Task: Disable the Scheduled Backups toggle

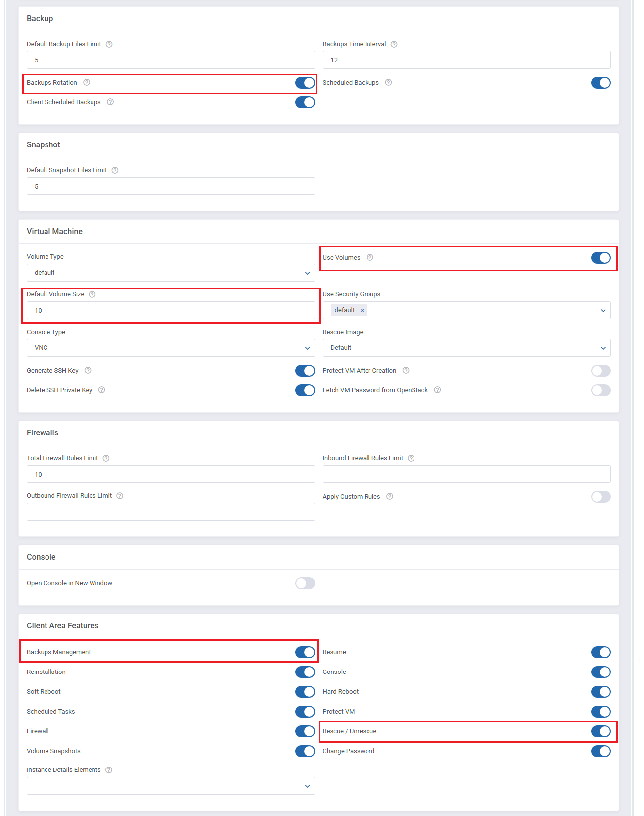Action: (600, 83)
